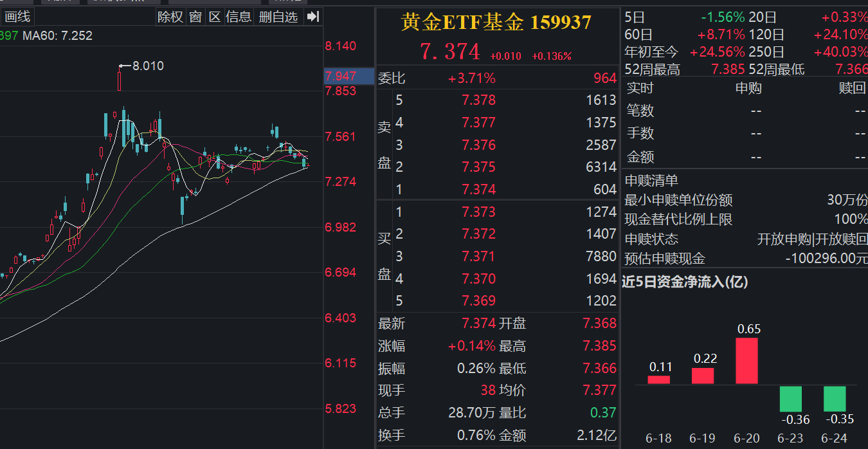Click the MA60 indicator label
868x449 pixels.
point(57,36)
